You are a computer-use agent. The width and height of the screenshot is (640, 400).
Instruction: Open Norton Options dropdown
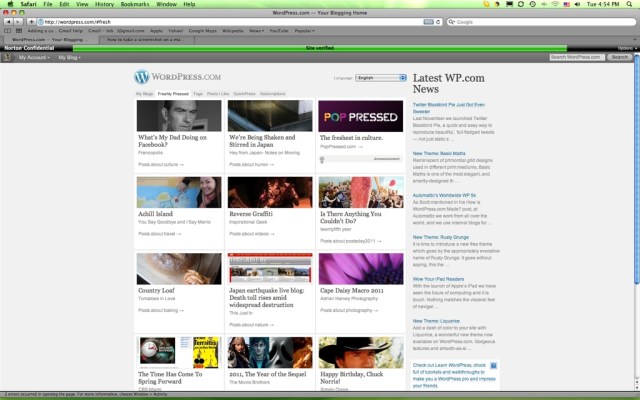coord(624,47)
